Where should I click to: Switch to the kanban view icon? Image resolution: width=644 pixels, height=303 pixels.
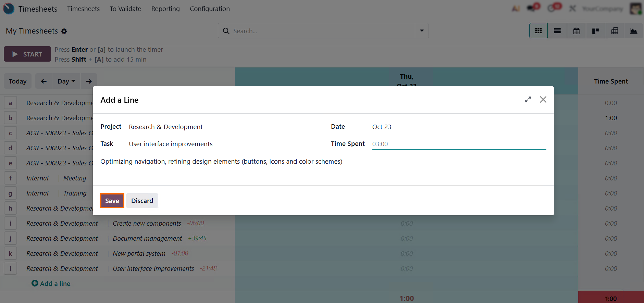pos(596,31)
